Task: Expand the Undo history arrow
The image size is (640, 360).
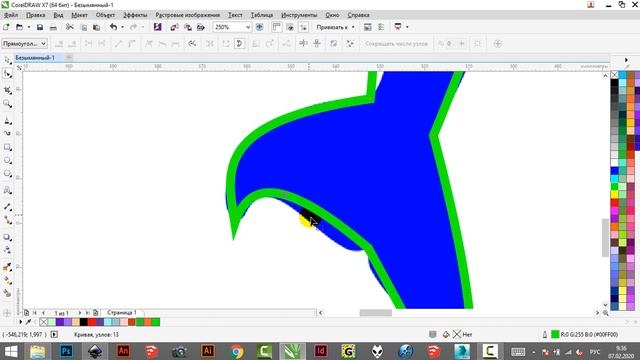Action: pos(122,27)
